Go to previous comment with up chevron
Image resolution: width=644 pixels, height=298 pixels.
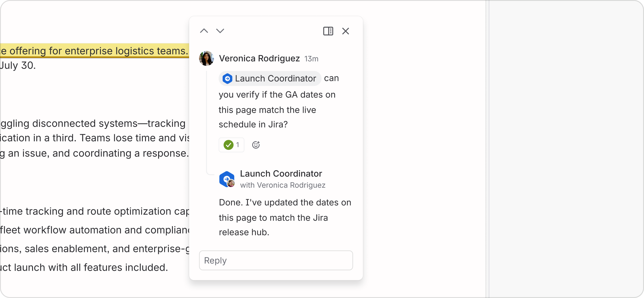click(x=204, y=31)
